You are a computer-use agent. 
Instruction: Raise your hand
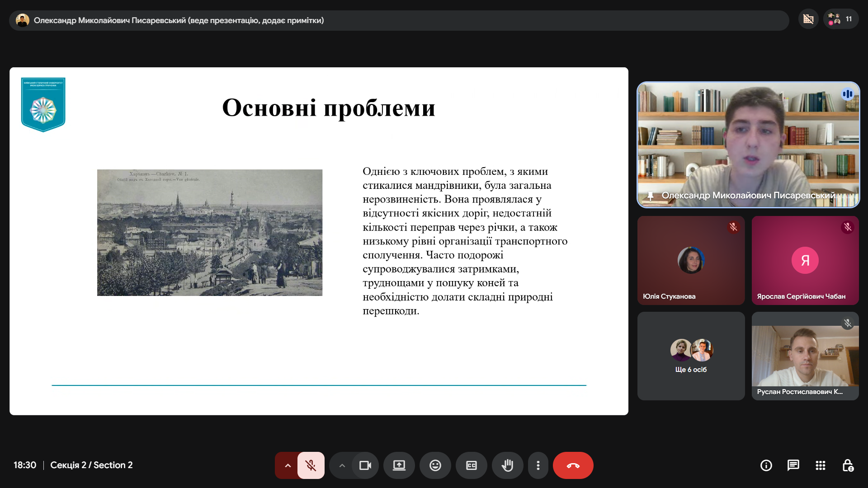(508, 465)
